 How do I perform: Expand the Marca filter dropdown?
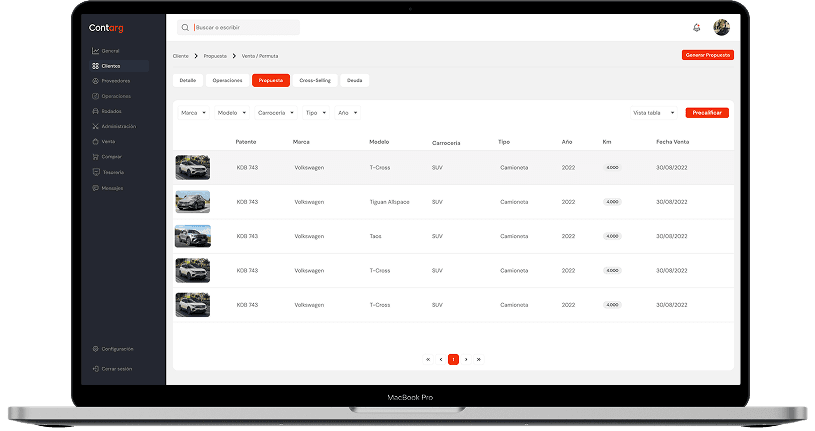pyautogui.click(x=193, y=113)
